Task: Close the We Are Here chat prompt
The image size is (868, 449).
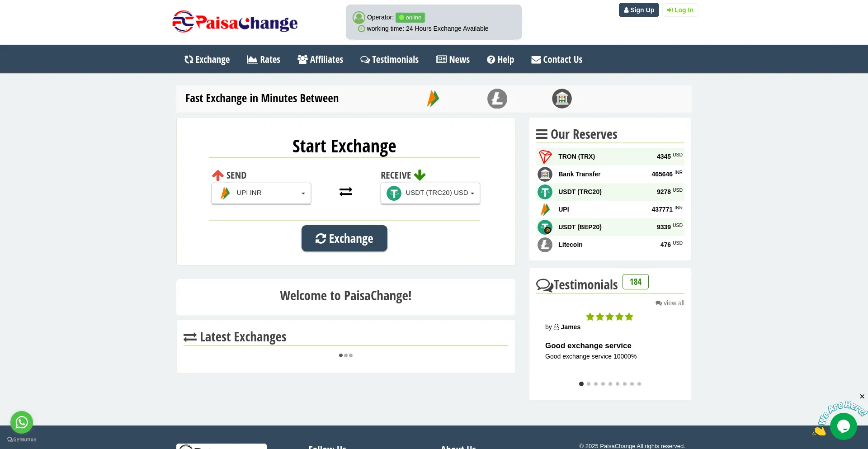Action: tap(862, 397)
